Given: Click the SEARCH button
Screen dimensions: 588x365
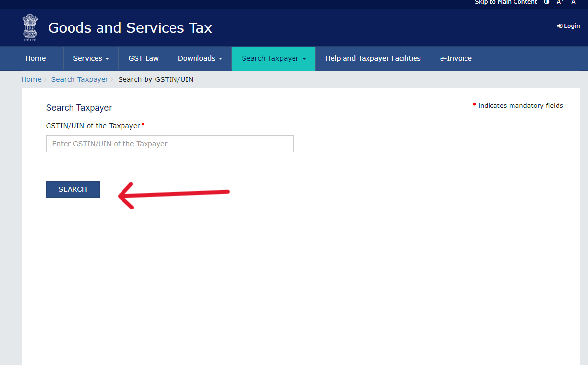Looking at the screenshot, I should (x=73, y=189).
